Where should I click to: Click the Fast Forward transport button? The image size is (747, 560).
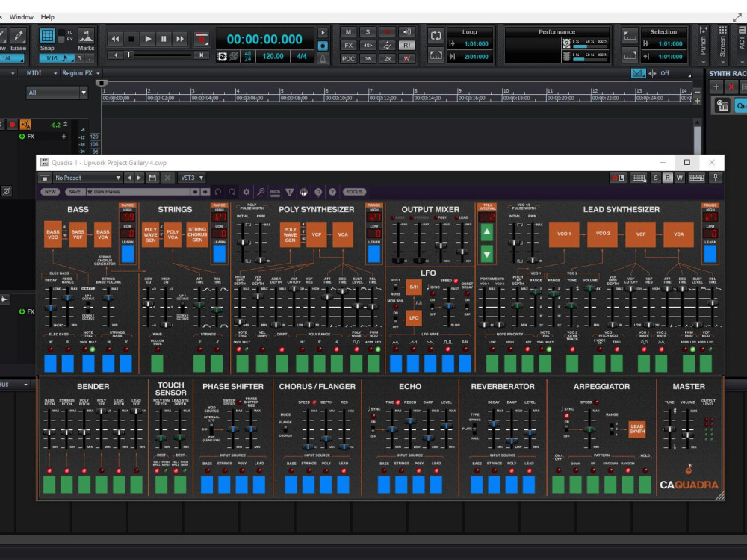point(180,39)
